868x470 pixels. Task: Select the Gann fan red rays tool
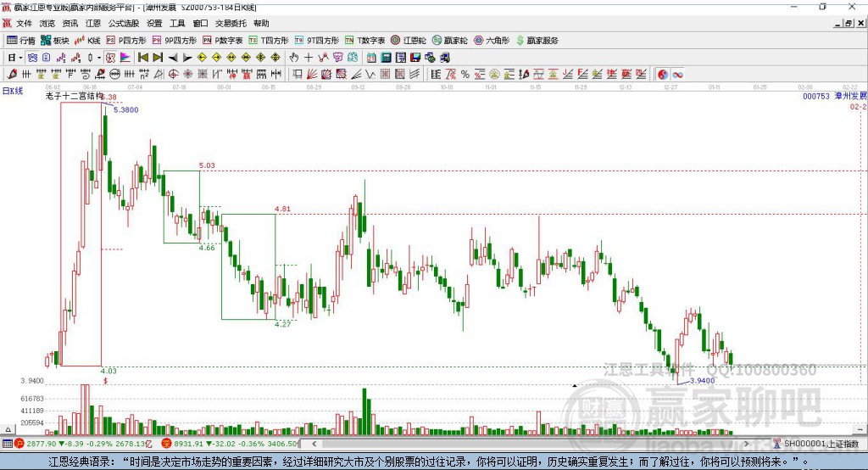[x=312, y=75]
